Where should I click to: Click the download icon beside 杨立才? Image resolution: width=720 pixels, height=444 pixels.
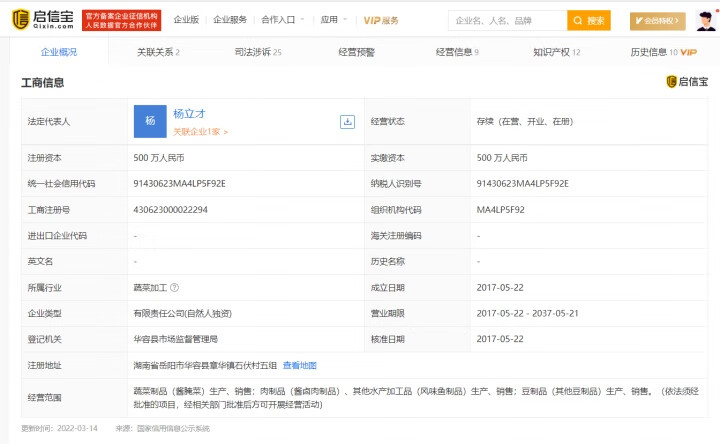(347, 122)
